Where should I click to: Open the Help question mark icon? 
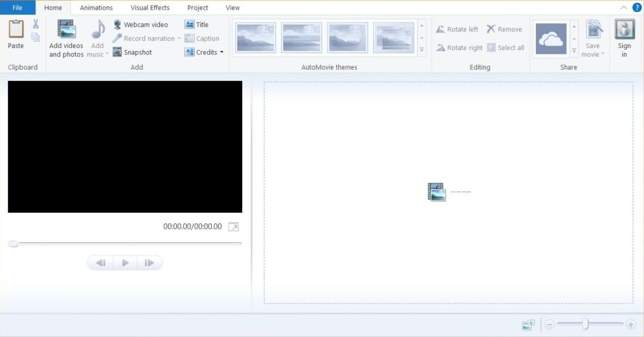(637, 8)
